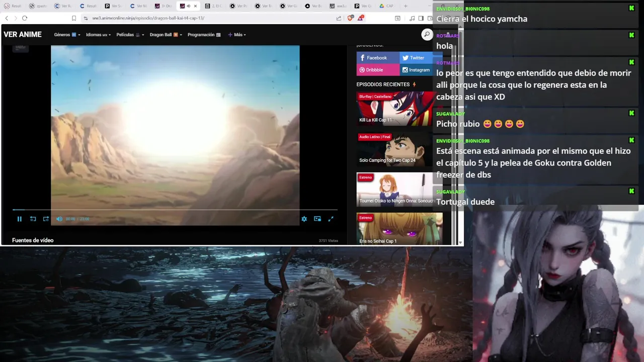Toggle the browser sidebar panel

[421, 18]
